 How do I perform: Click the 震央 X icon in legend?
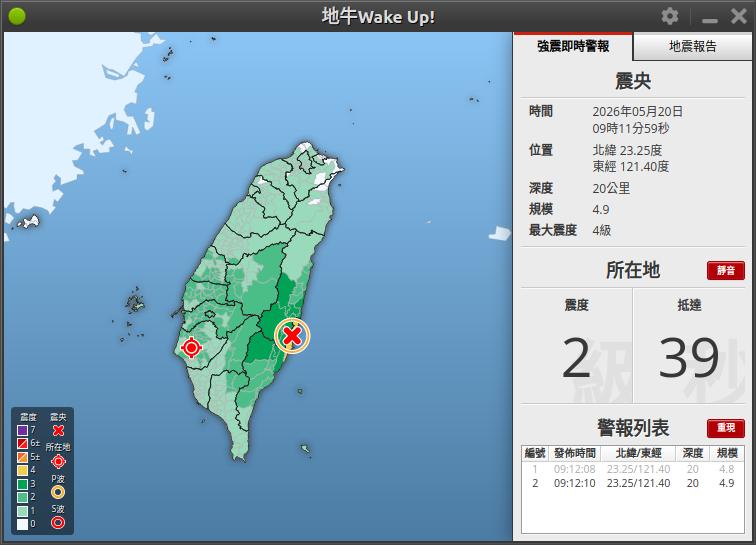pos(58,430)
